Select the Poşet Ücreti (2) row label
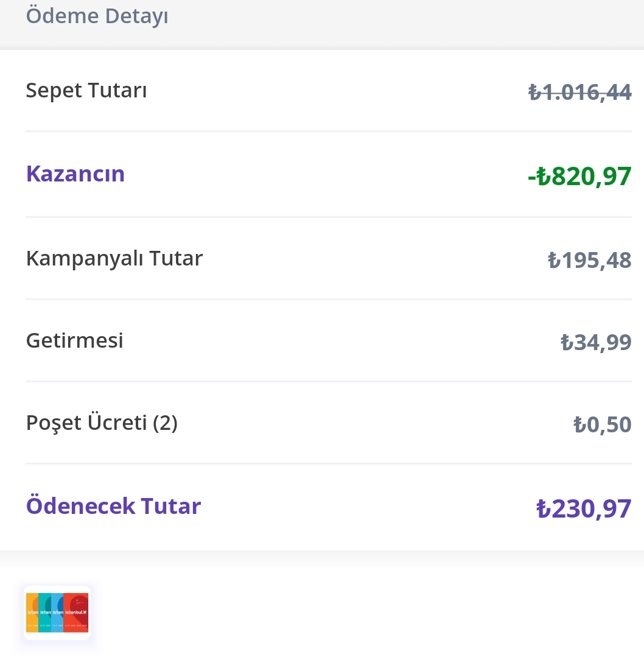 pos(102,423)
